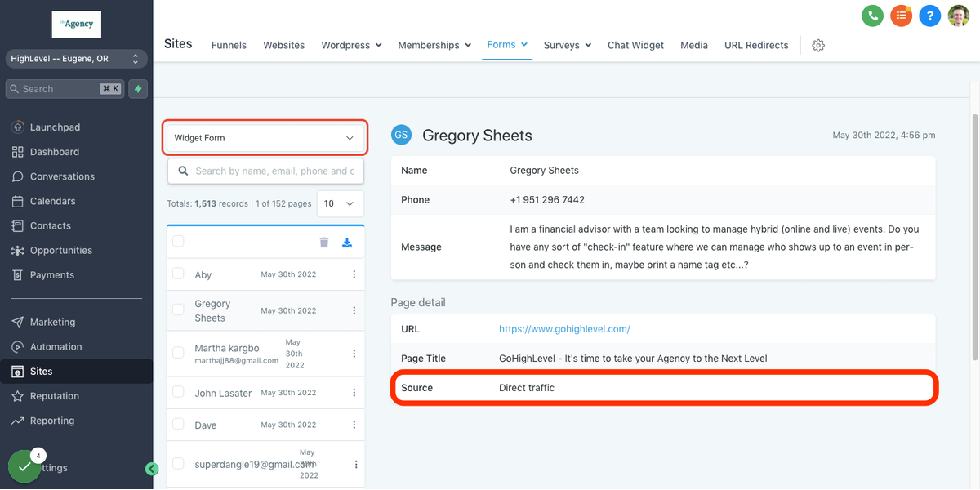Check the box next to John Lasater
Viewport: 980px width, 490px height.
[x=178, y=392]
